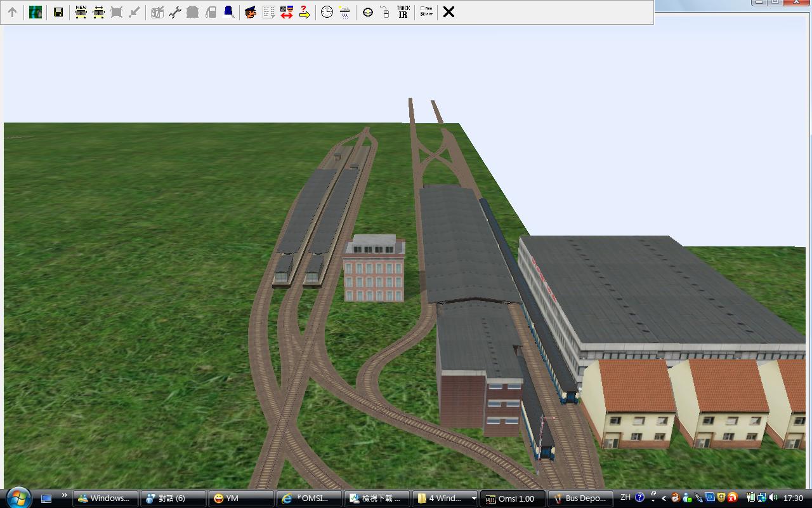Toggle PC driver switch icon
The width and height of the screenshot is (812, 508).
(x=286, y=12)
